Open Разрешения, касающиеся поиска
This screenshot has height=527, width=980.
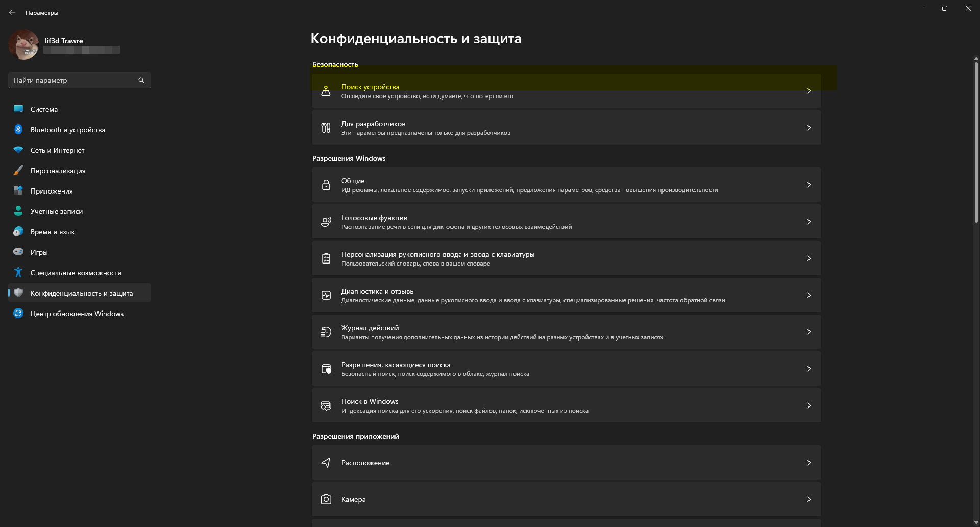[567, 369]
